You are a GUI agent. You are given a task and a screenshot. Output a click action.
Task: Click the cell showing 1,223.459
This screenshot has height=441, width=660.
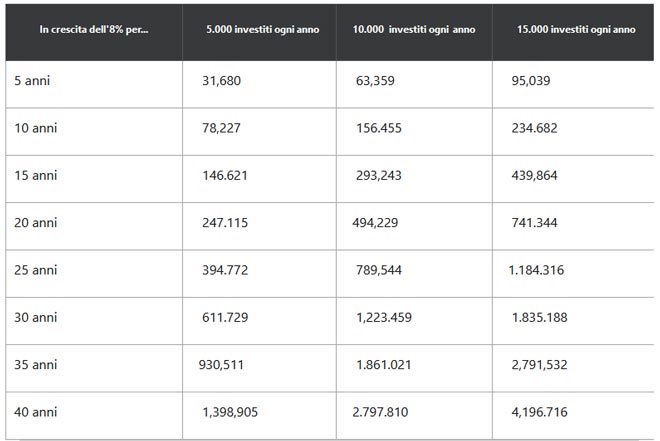[383, 317]
